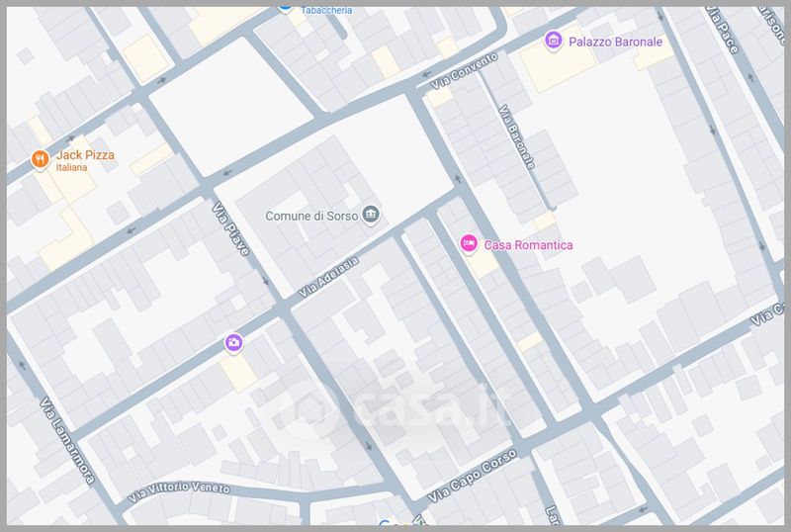Click the blue Tabaccheria shop marker

click(x=285, y=6)
